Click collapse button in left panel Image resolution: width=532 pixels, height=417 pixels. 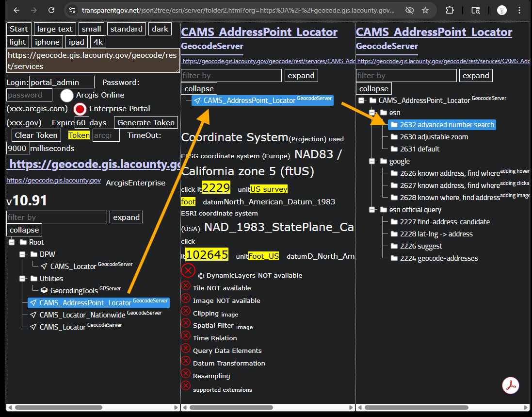coord(24,230)
